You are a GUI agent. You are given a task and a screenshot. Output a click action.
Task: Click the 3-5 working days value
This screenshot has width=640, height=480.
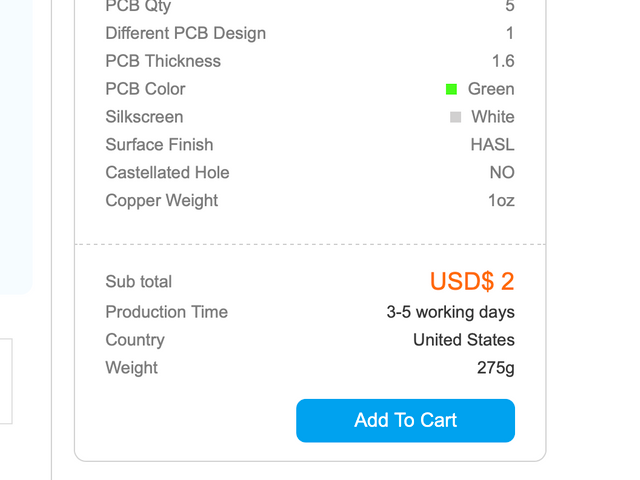coord(450,312)
